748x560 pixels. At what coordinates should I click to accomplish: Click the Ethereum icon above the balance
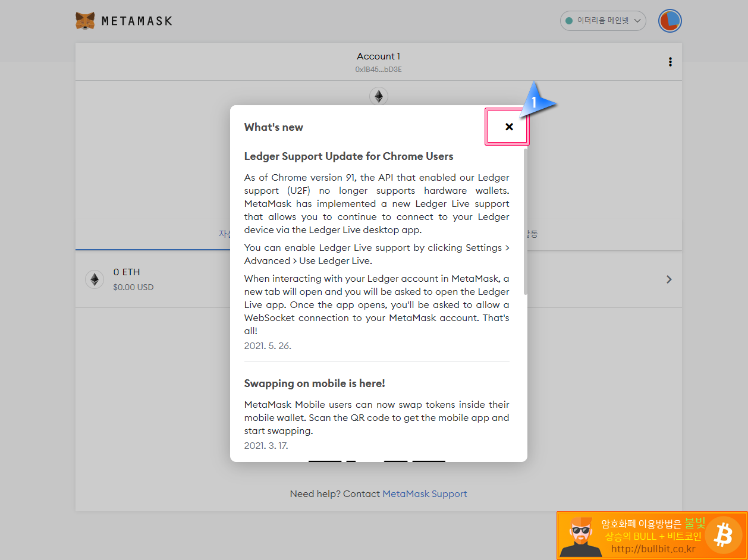point(379,96)
